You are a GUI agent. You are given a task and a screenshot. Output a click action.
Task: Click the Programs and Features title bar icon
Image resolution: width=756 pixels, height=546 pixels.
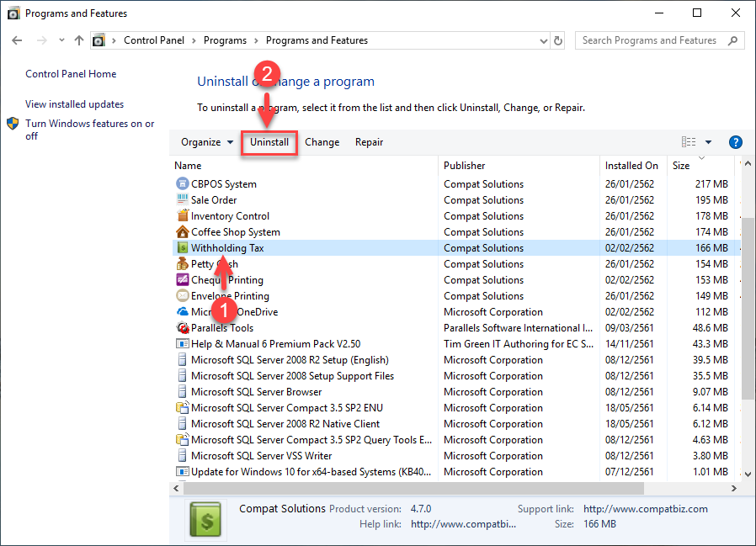click(x=13, y=13)
